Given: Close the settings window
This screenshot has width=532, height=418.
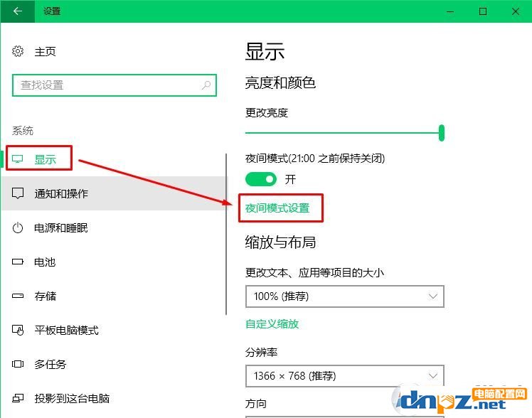Looking at the screenshot, I should pos(516,11).
